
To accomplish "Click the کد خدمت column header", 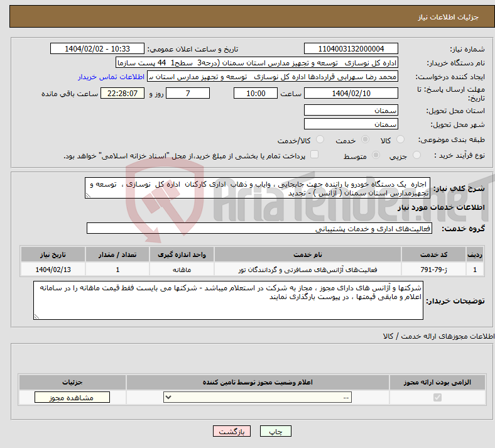I will point(434,254).
